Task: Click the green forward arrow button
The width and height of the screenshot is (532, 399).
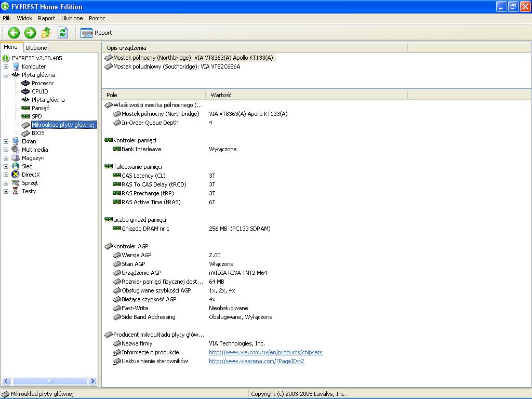Action: [x=30, y=33]
